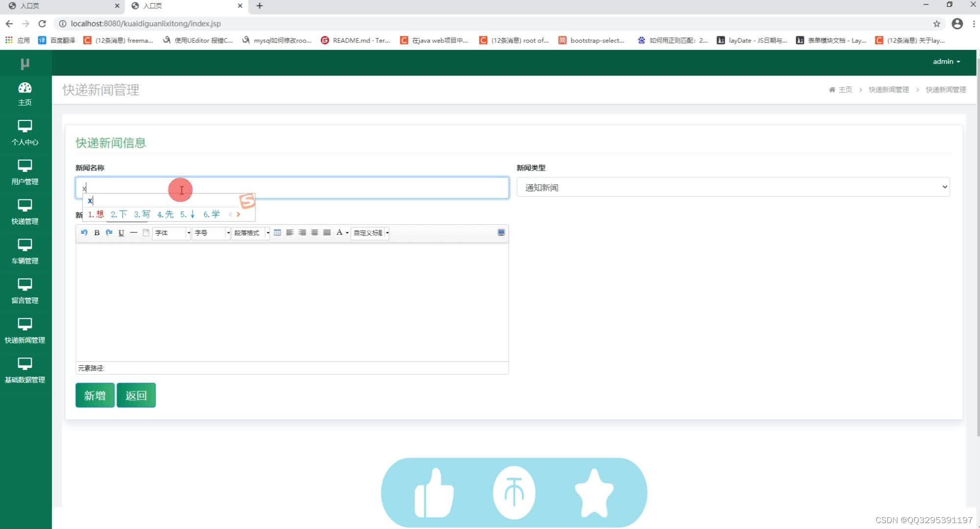Select IME candidate 4.先
The image size is (980, 529).
point(166,214)
